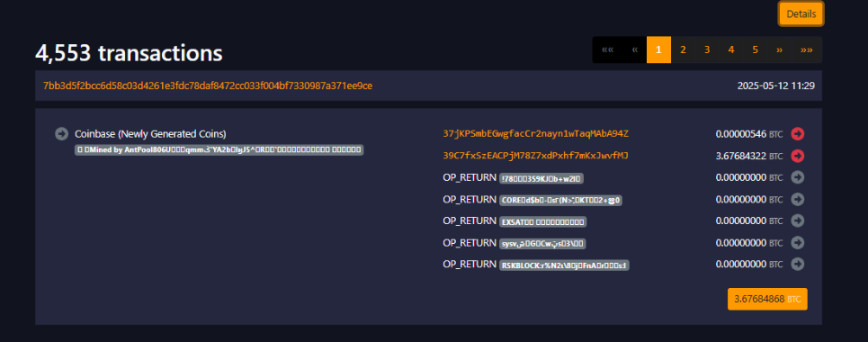Click Coinbase (Newly Generated Coins) label

click(x=150, y=133)
